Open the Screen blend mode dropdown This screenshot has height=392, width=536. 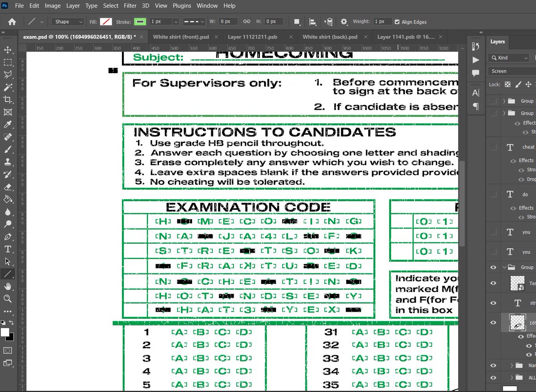tap(512, 71)
